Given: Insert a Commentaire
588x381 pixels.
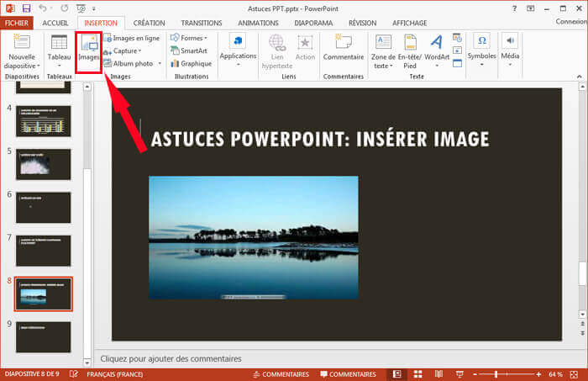Looking at the screenshot, I should click(x=344, y=47).
